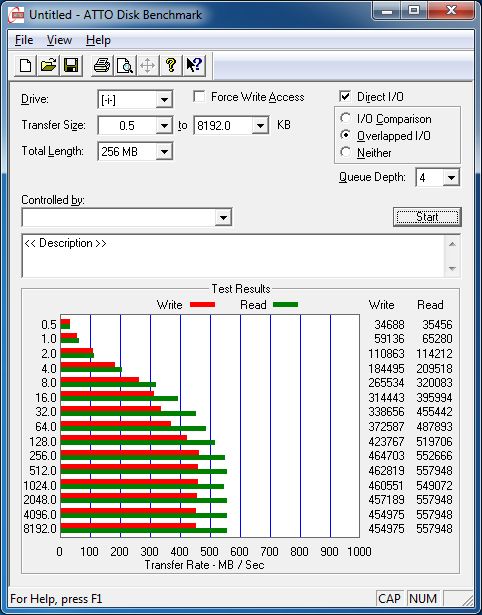Open the Total Length 256 MB dropdown
Screen dimensions: 482x615
(164, 151)
